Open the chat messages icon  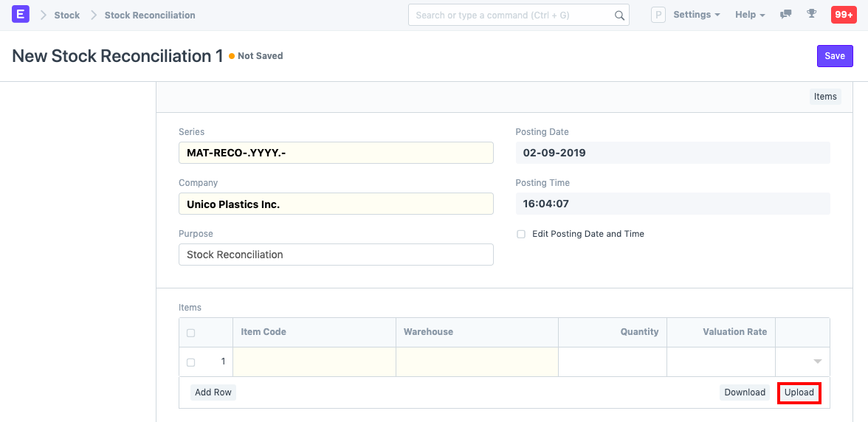point(786,15)
